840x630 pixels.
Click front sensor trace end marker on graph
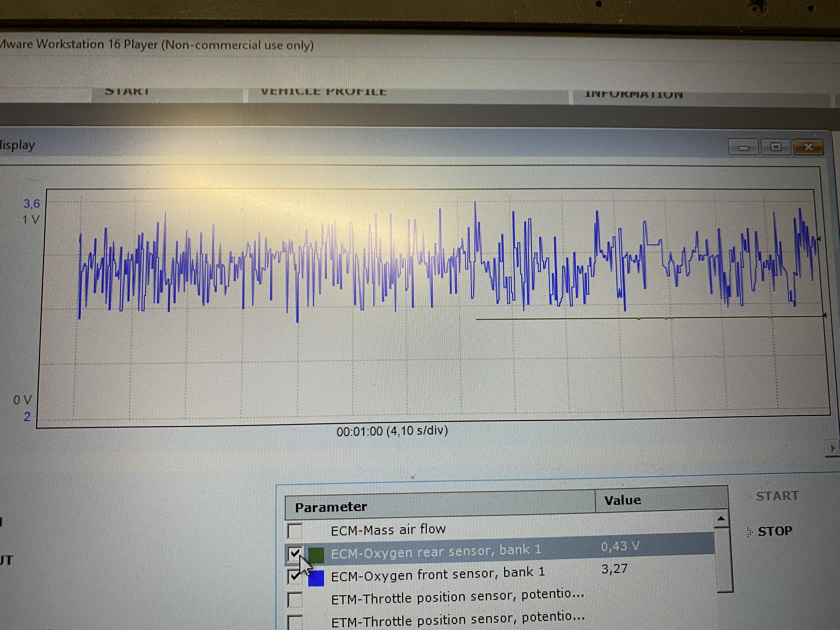(x=819, y=239)
